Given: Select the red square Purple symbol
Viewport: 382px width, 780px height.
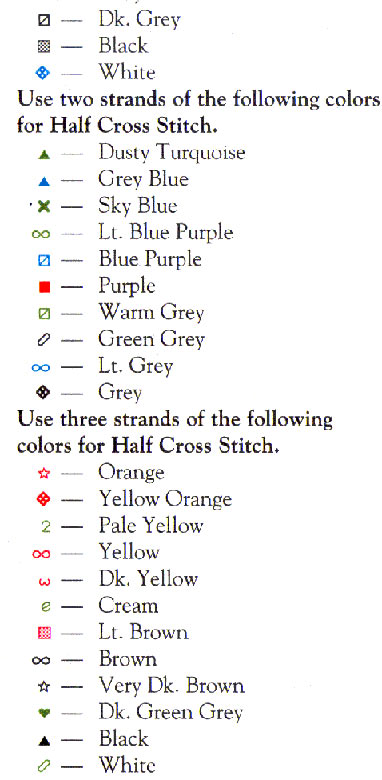Looking at the screenshot, I should [x=44, y=287].
